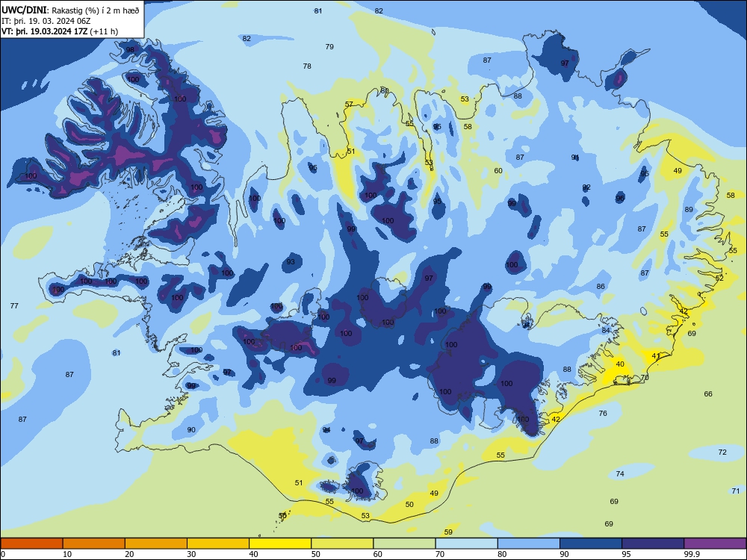747x560 pixels.
Task: Click the '98' humidity value on the map
Action: (130, 50)
